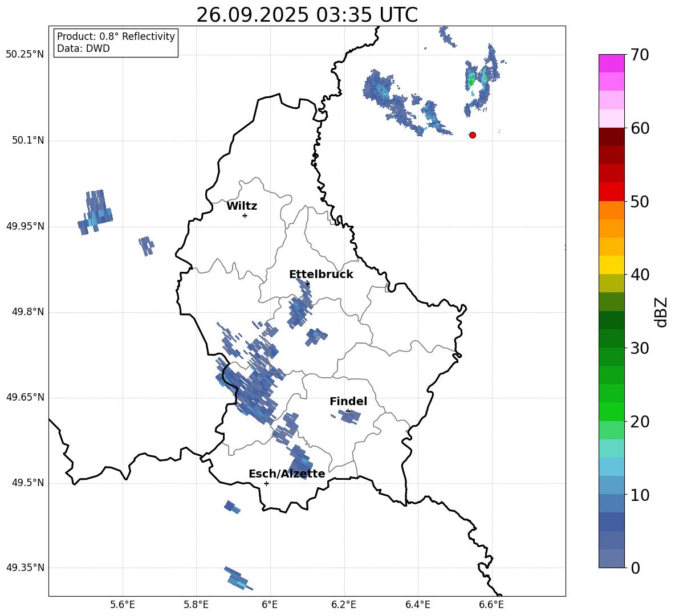Pick the yellow swatch just above 40 dBZ

click(611, 265)
